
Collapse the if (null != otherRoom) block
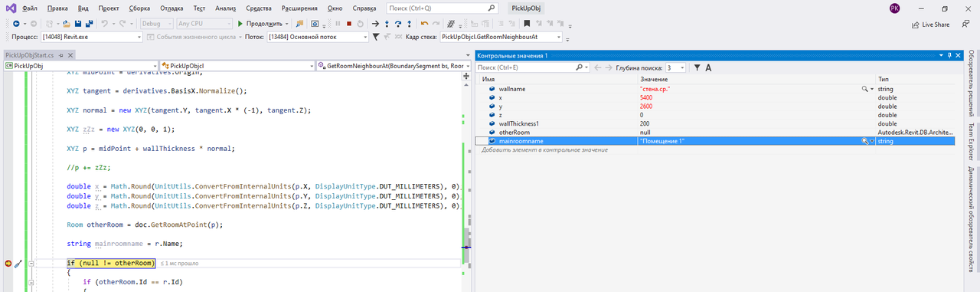[31, 263]
